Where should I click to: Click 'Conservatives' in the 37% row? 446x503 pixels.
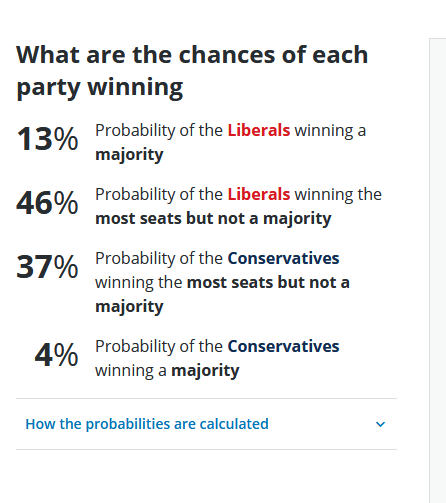tap(283, 258)
